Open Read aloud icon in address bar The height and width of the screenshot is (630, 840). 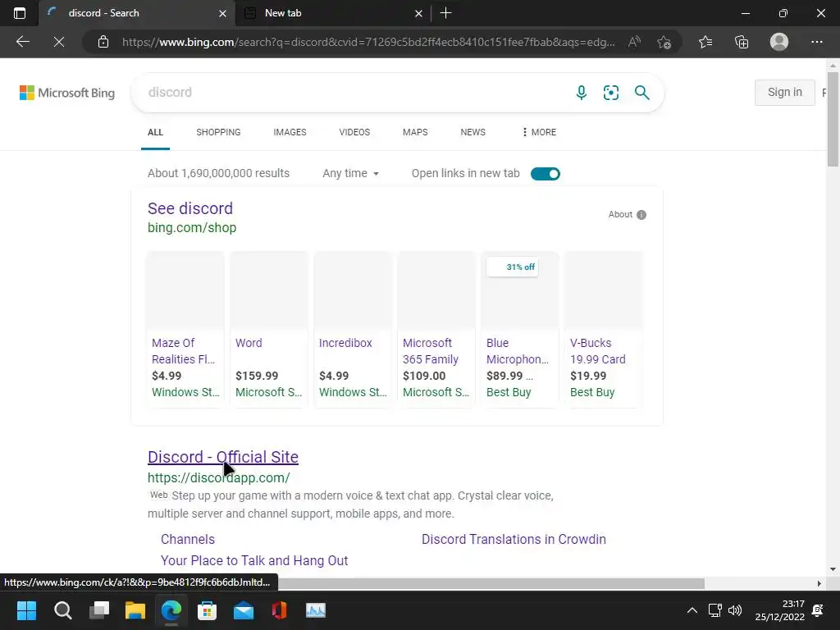coord(634,42)
